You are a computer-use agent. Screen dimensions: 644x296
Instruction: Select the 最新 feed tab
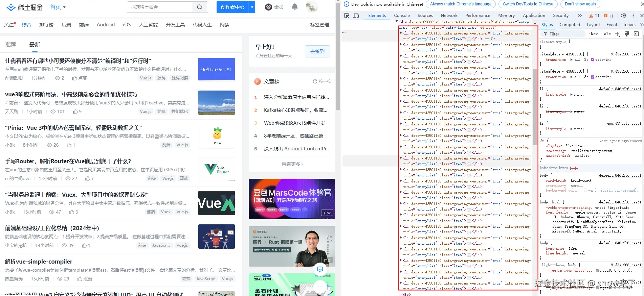pyautogui.click(x=35, y=45)
